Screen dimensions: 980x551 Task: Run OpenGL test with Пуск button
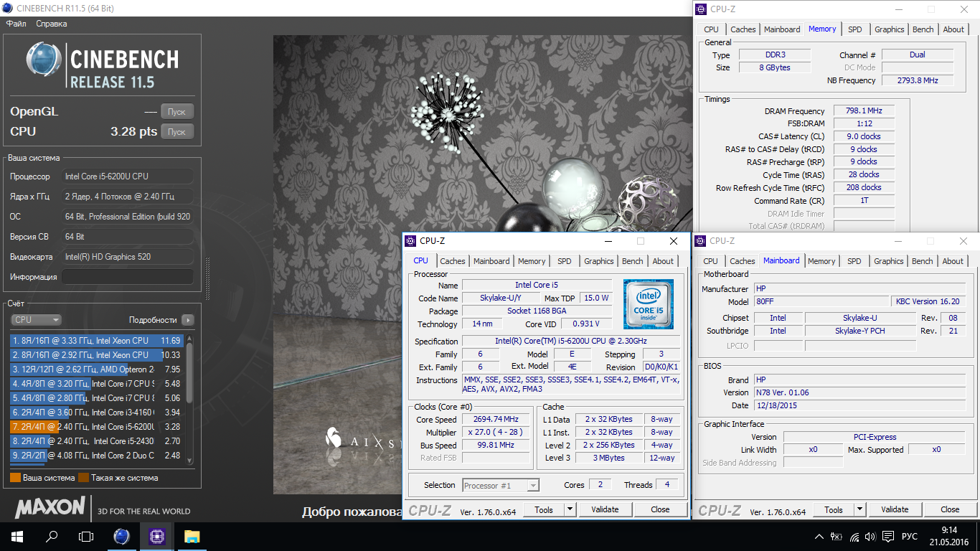[176, 112]
